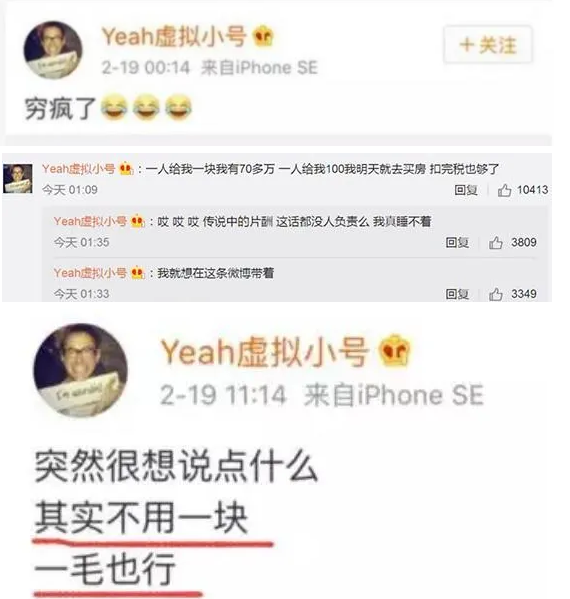This screenshot has height=599, width=570.
Task: Reply to the 01:09 comment
Action: pos(466,190)
